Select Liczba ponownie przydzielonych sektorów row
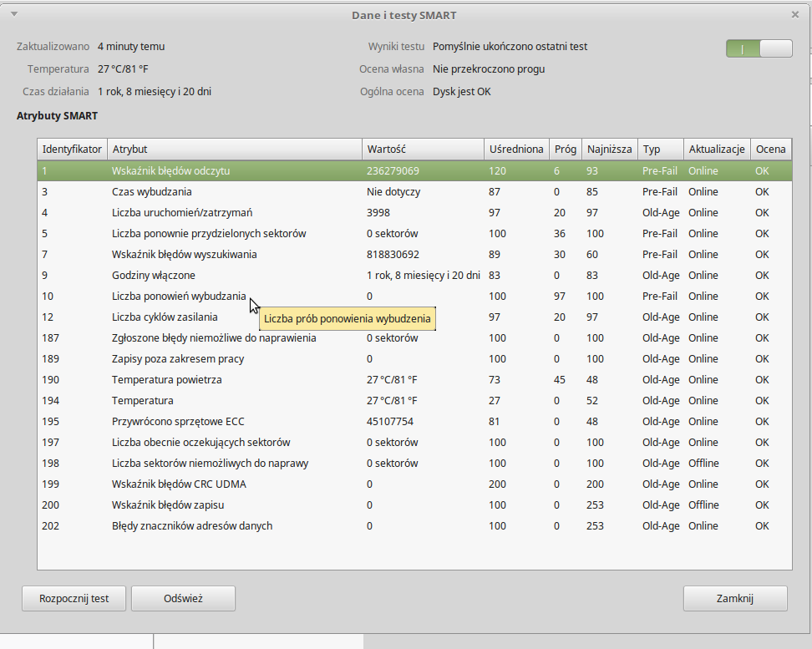Image resolution: width=812 pixels, height=649 pixels. (x=414, y=234)
